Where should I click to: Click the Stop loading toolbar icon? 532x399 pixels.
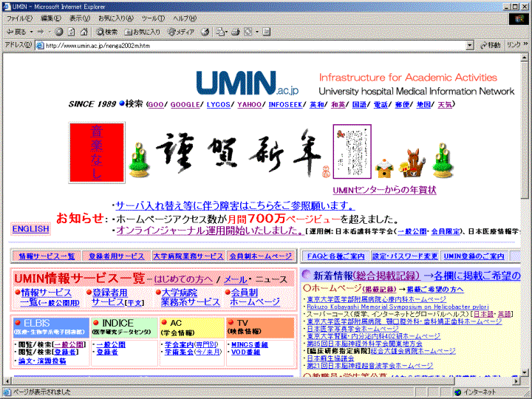tap(59, 32)
